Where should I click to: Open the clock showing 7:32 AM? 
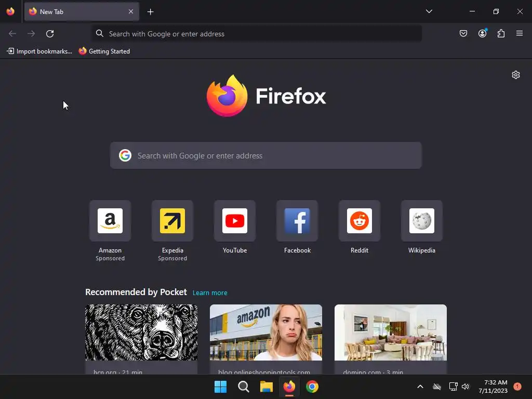pyautogui.click(x=493, y=387)
